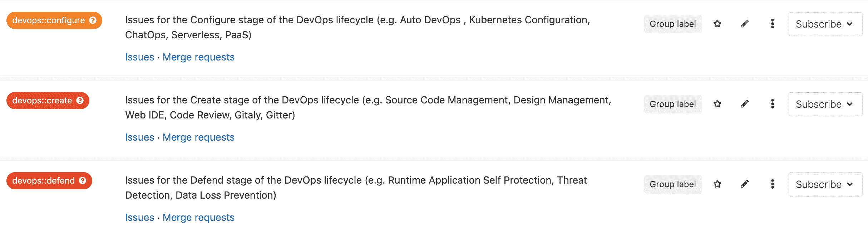View Merge requests for devops::defend label
The height and width of the screenshot is (233, 868).
tap(198, 218)
